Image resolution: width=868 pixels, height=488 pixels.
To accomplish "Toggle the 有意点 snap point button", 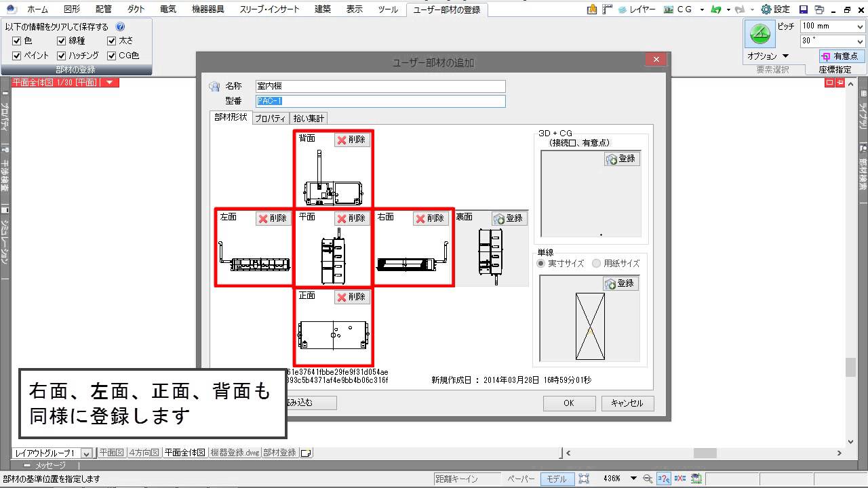I will (841, 56).
